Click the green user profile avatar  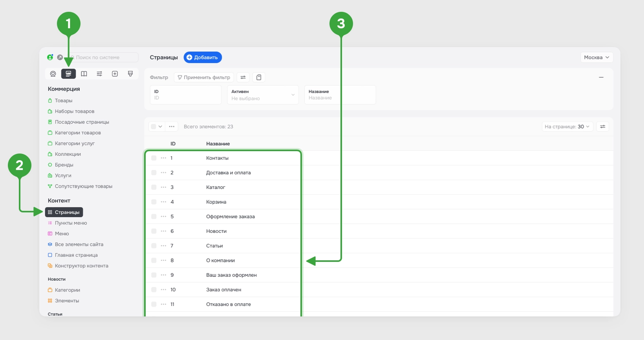(x=50, y=57)
